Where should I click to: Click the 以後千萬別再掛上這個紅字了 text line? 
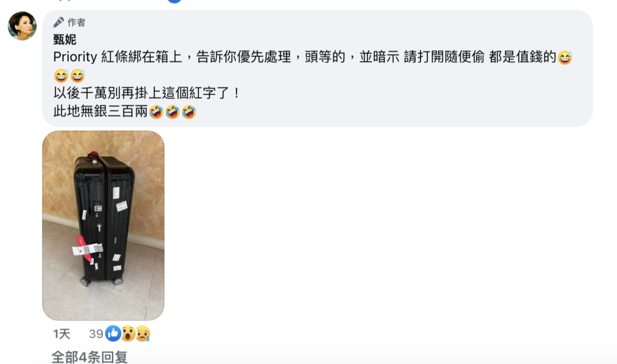click(146, 94)
